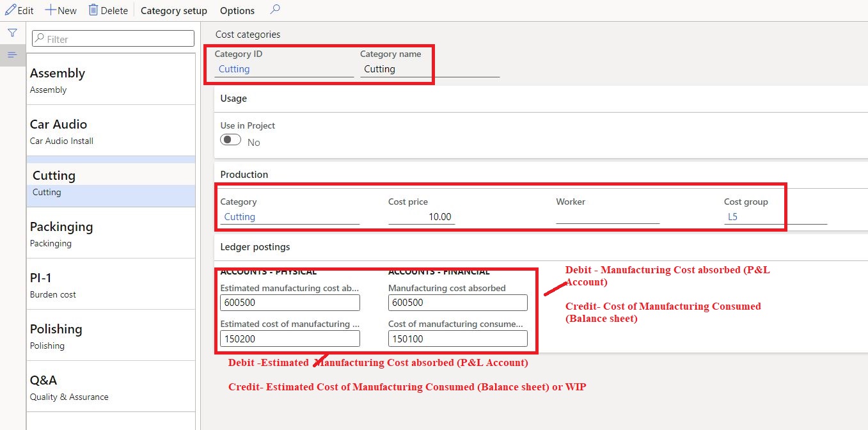Collapse the Ledger postings section header

coord(255,247)
